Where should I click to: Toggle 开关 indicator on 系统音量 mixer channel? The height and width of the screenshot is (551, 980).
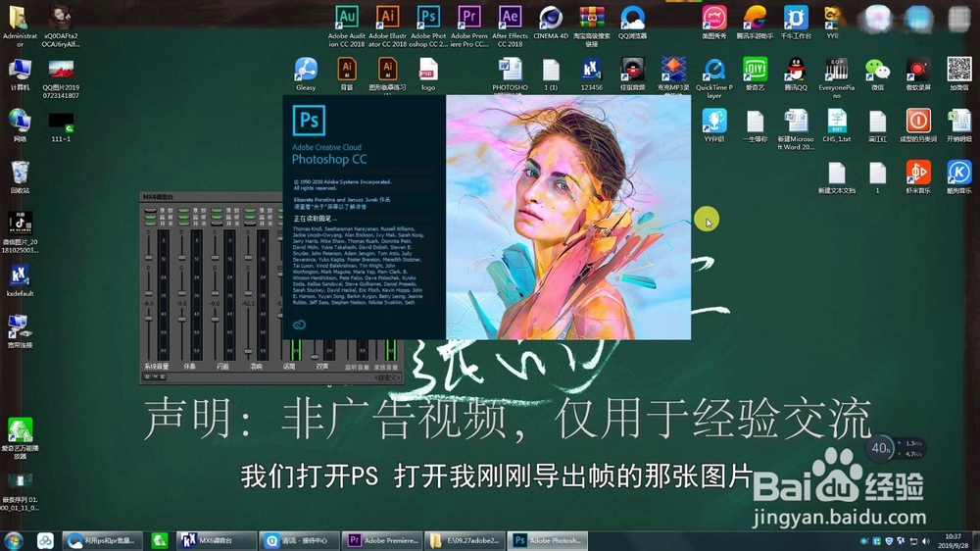coord(151,224)
